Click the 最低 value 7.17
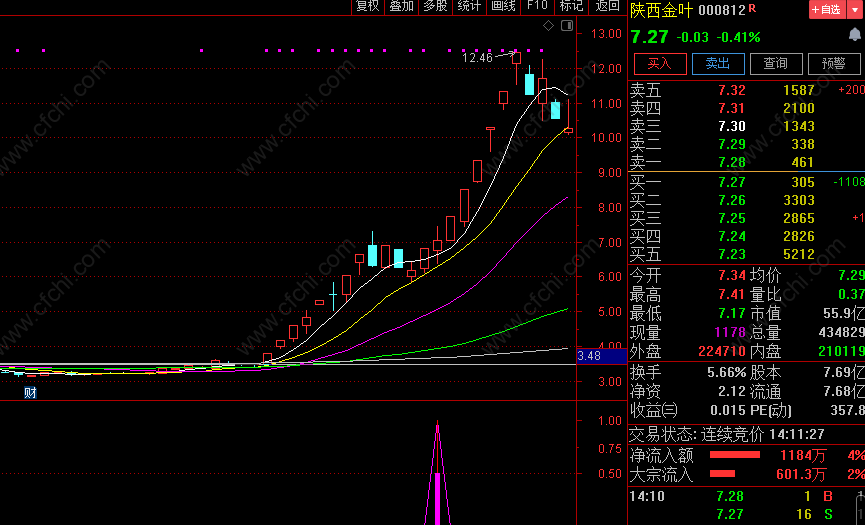 pos(731,313)
